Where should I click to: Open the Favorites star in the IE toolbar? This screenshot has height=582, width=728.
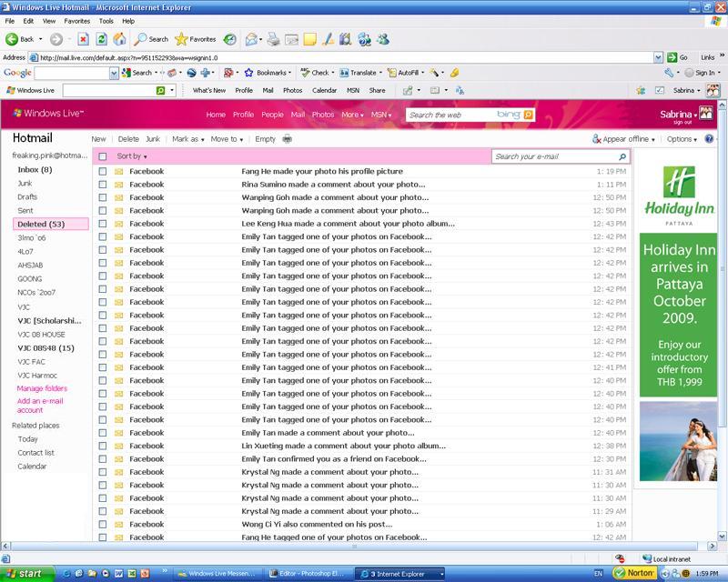pyautogui.click(x=195, y=39)
